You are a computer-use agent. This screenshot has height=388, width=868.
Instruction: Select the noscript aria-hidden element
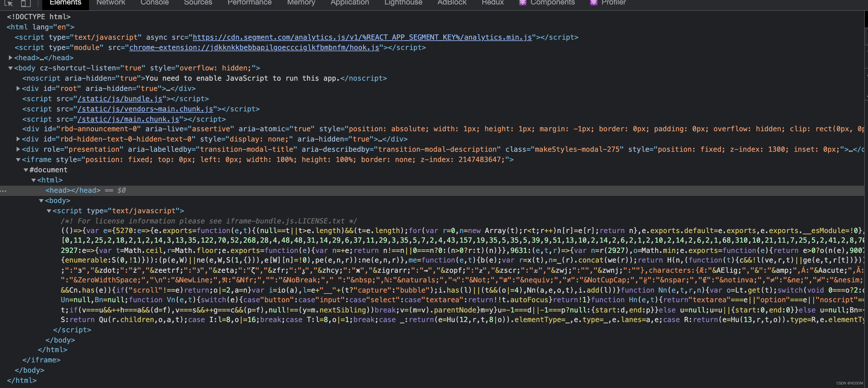pyautogui.click(x=205, y=78)
